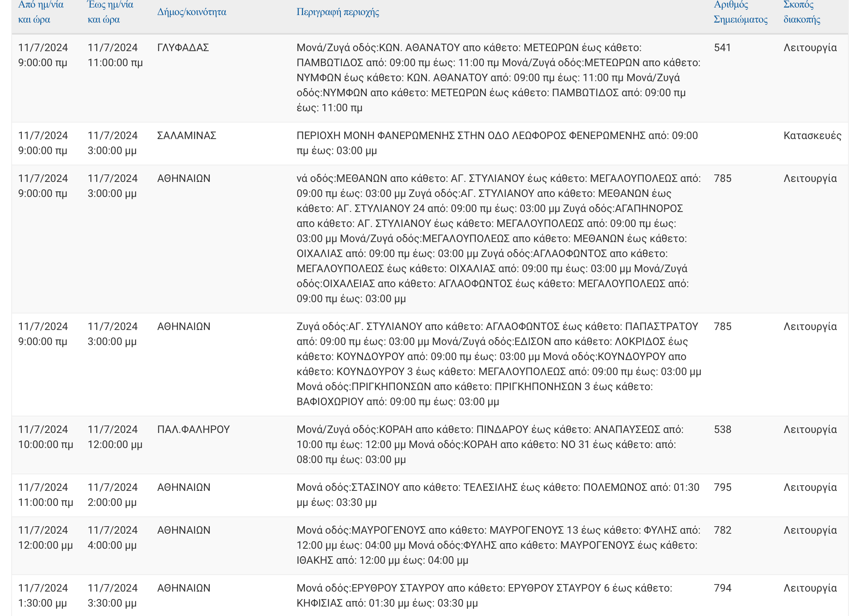Sort by the 'Έως ημ/νία και ώρα' column header

point(111,12)
